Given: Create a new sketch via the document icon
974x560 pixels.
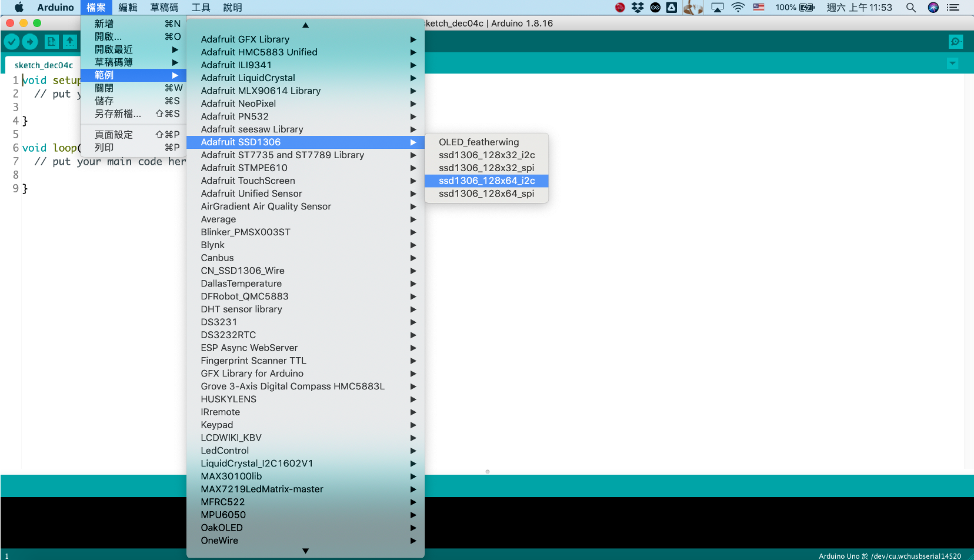Looking at the screenshot, I should (52, 41).
